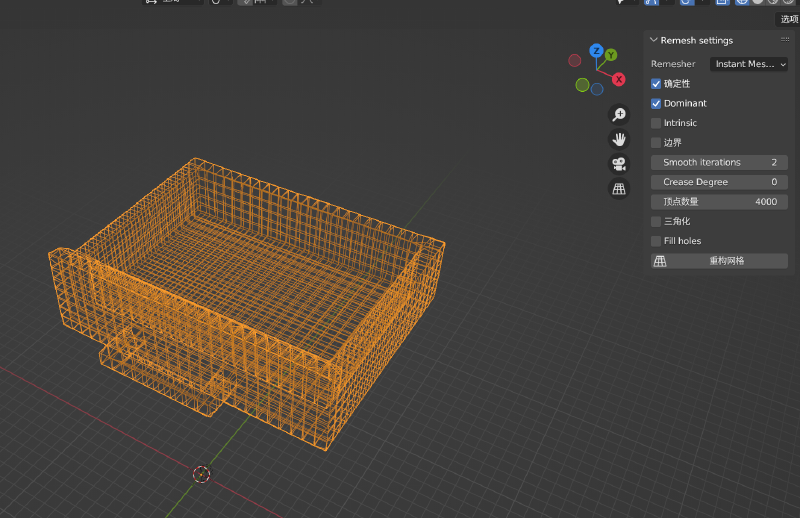Viewport: 800px width, 518px height.
Task: Switch perspective/orthographic with the grid icon
Action: [x=619, y=188]
